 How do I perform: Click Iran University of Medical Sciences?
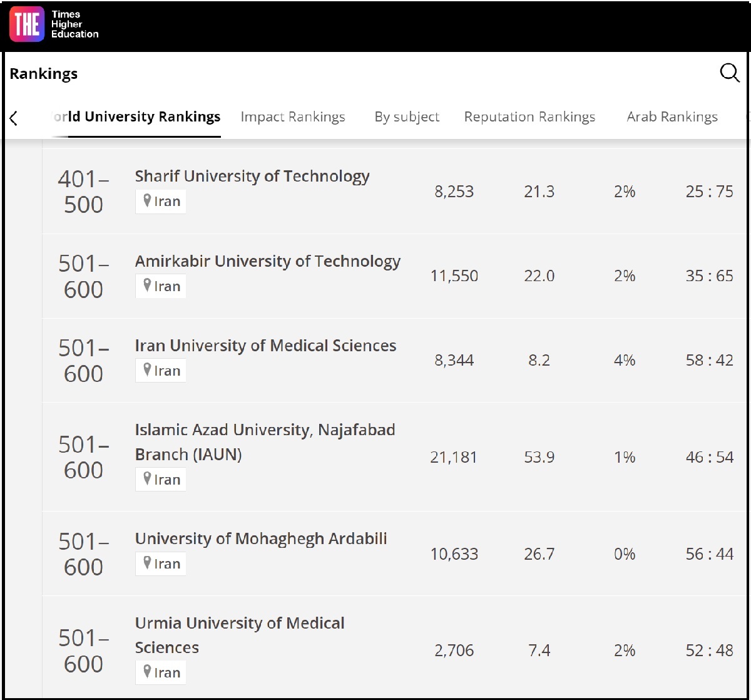click(x=265, y=346)
